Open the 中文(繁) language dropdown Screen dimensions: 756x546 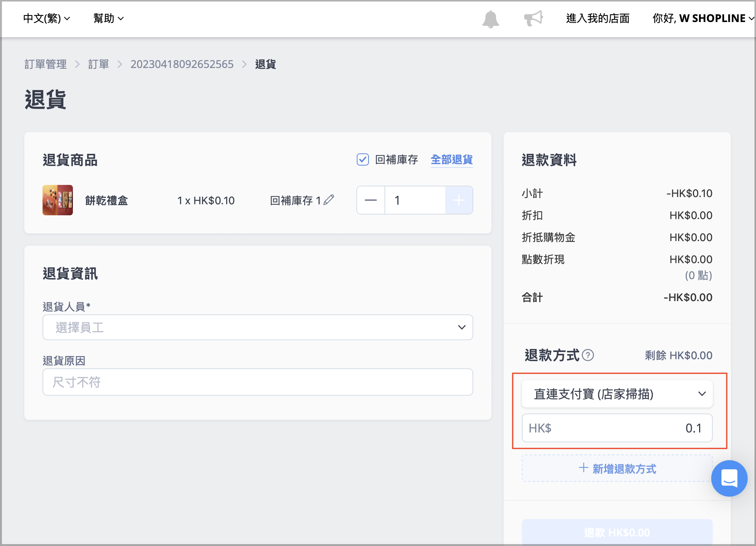[x=47, y=18]
